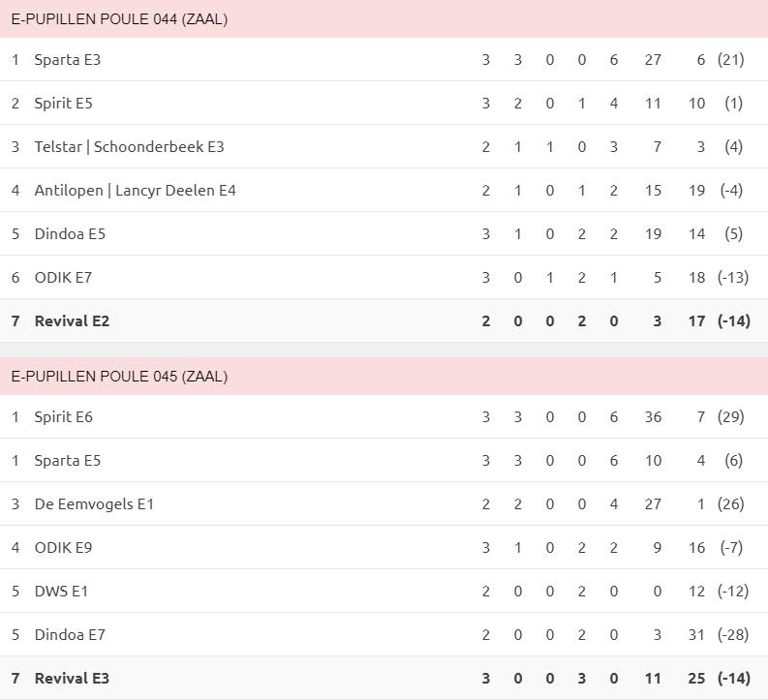The image size is (768, 700).
Task: Click the Spirit E6 team name
Action: [x=63, y=417]
